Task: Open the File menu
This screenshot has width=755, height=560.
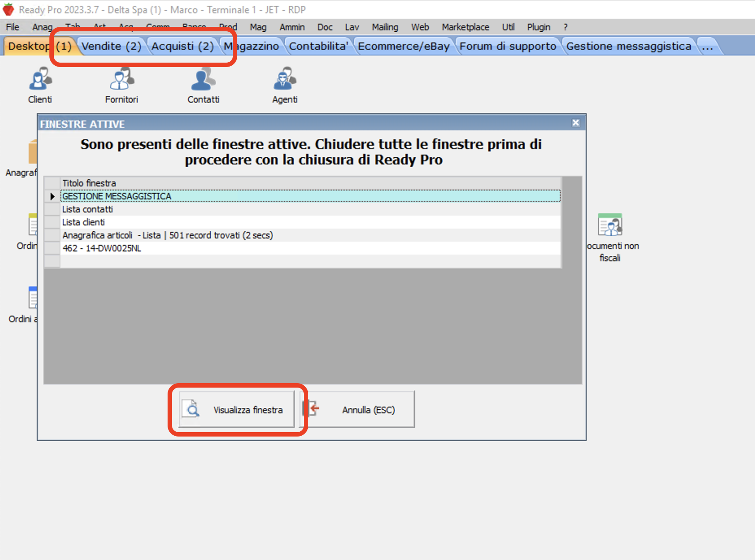Action: coord(12,27)
